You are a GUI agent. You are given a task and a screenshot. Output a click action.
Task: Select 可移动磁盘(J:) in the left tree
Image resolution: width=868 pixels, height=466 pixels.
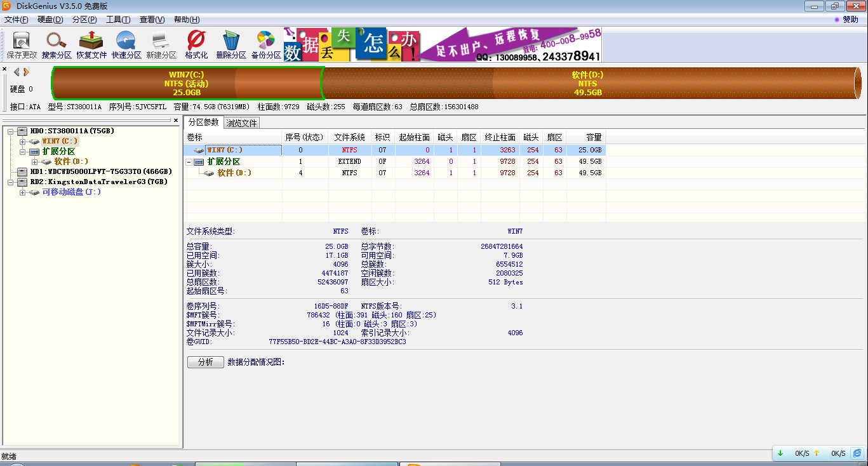pos(72,192)
